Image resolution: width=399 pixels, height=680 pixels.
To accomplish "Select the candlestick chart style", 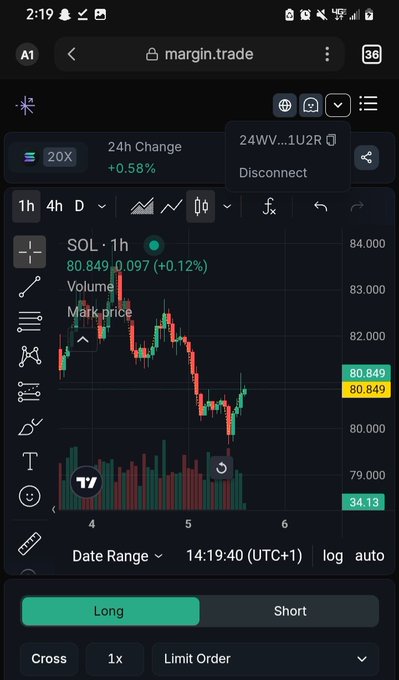I will pyautogui.click(x=201, y=206).
